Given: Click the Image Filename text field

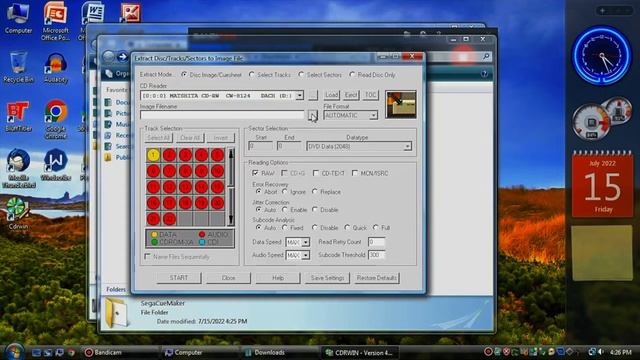Looking at the screenshot, I should coord(222,116).
